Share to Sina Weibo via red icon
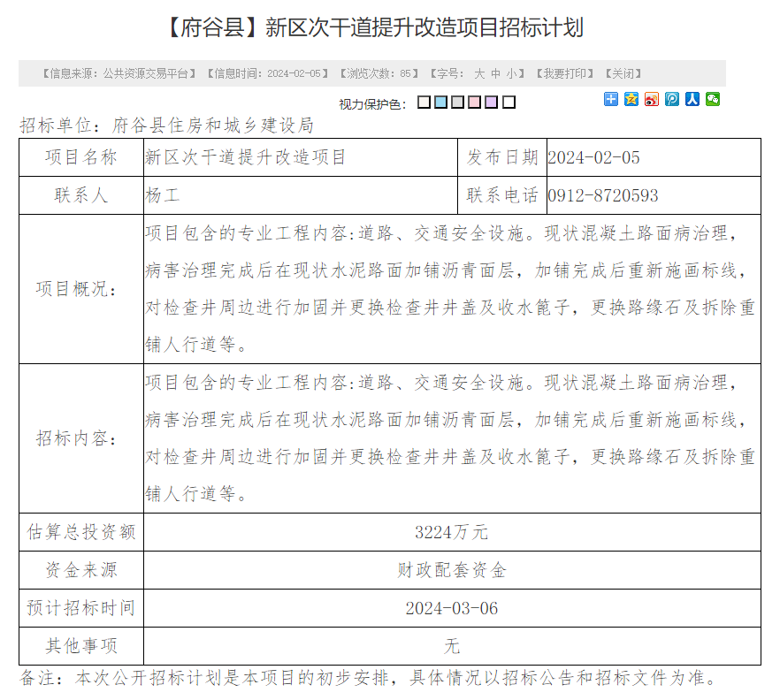The height and width of the screenshot is (700, 780). click(x=652, y=99)
